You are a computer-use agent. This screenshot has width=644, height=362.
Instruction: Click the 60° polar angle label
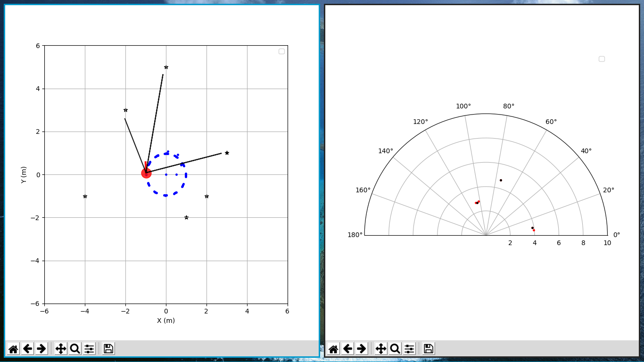pyautogui.click(x=551, y=122)
